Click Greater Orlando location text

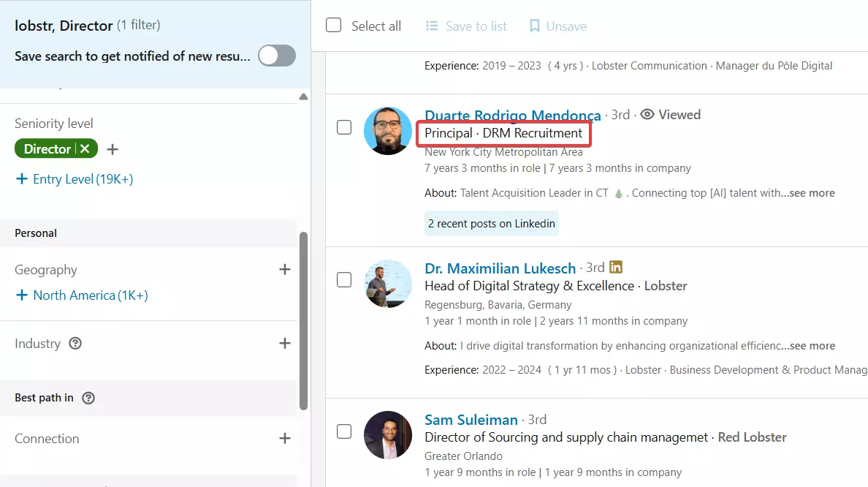point(463,456)
